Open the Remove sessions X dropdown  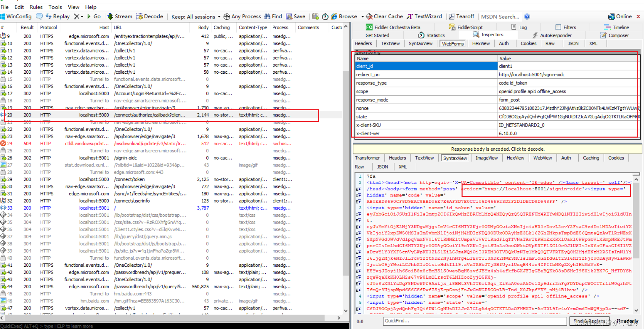[78, 16]
